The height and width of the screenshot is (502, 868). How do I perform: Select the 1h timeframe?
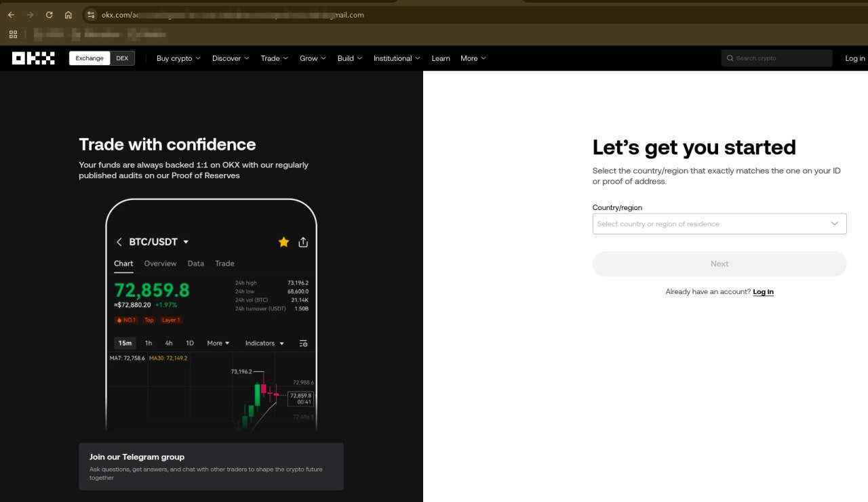[x=149, y=343]
